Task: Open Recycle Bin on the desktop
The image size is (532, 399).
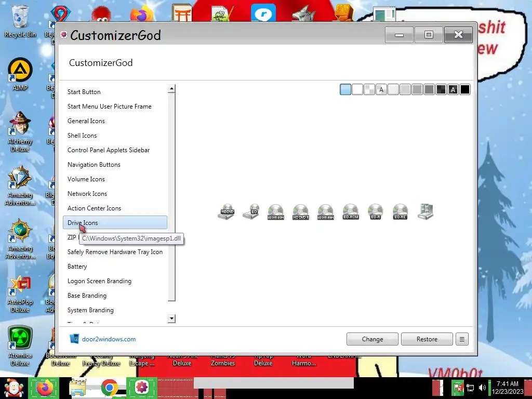Action: pos(20,21)
